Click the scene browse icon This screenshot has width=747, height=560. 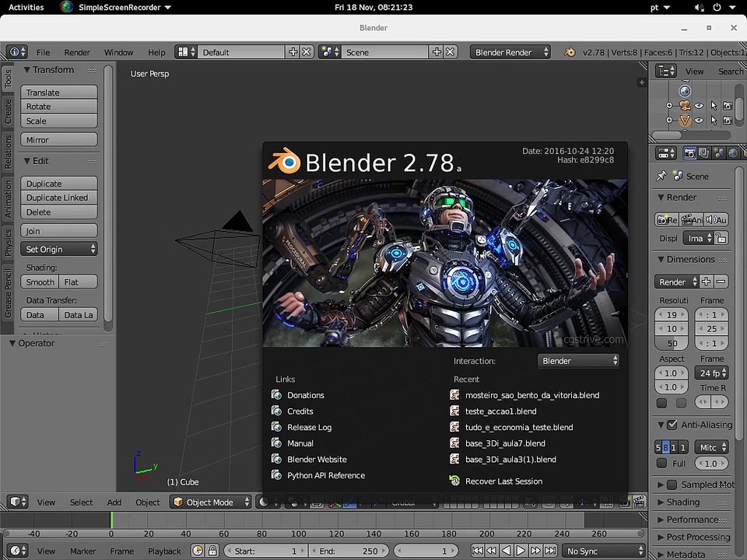point(329,52)
